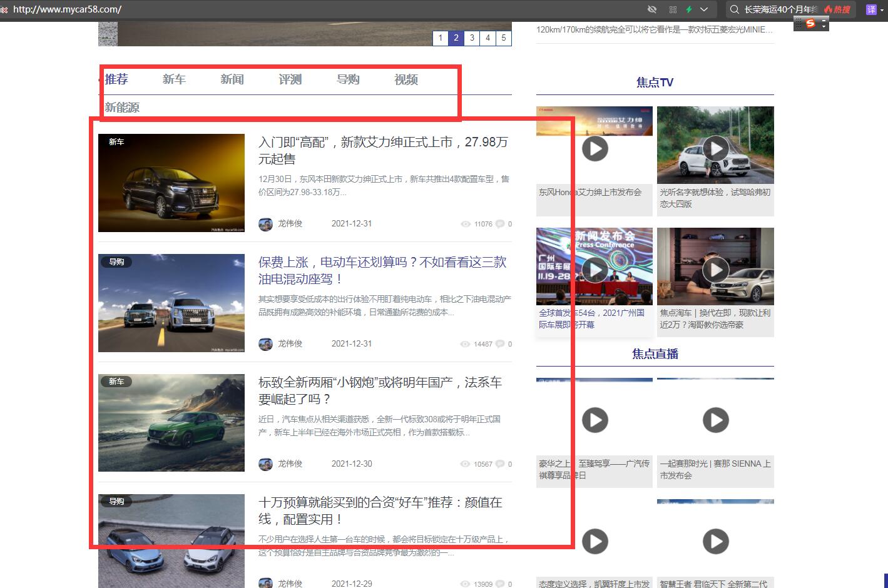Open the blue and white hatchbacks thumbnail
Image resolution: width=888 pixels, height=588 pixels.
click(171, 540)
